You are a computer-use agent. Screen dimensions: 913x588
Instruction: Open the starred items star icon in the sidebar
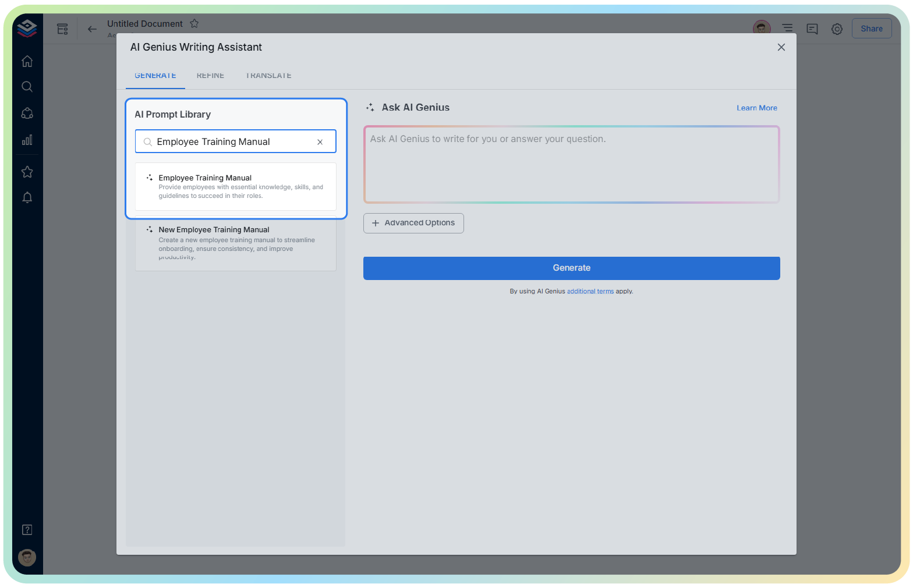[27, 172]
